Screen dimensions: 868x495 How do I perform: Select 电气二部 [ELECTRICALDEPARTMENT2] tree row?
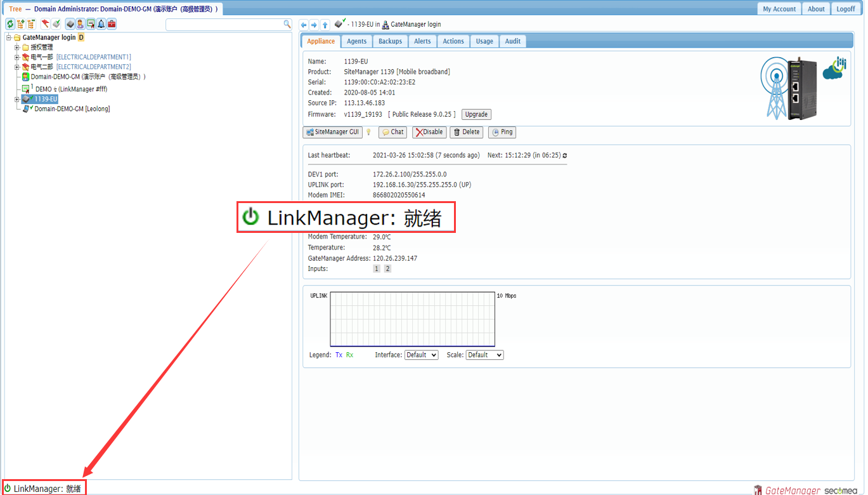tap(81, 67)
